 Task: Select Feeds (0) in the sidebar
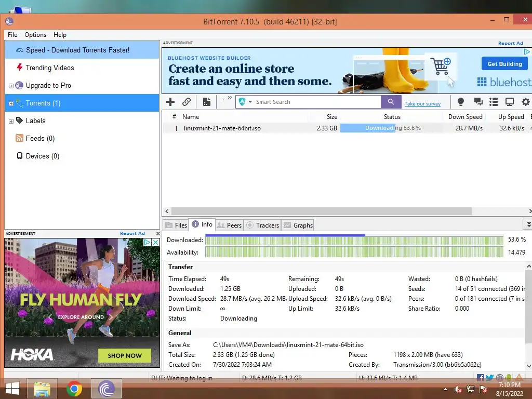point(40,138)
